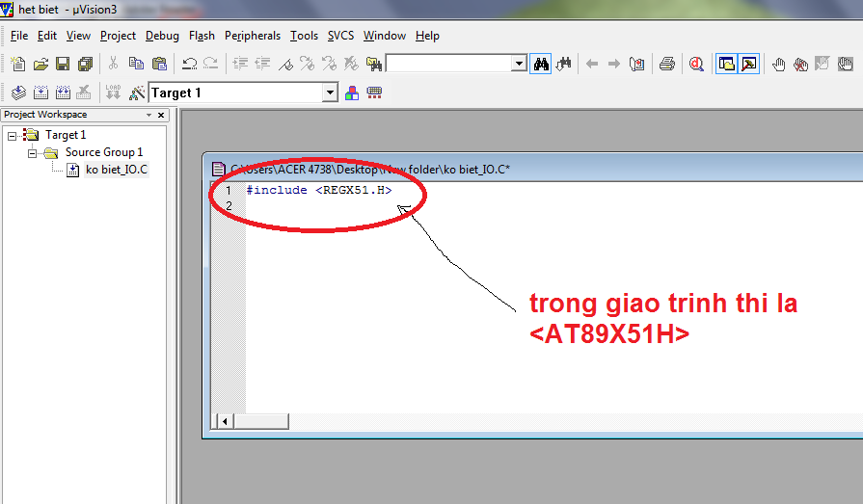Image resolution: width=863 pixels, height=504 pixels.
Task: Start debug session magnifier icon
Action: coord(696,64)
